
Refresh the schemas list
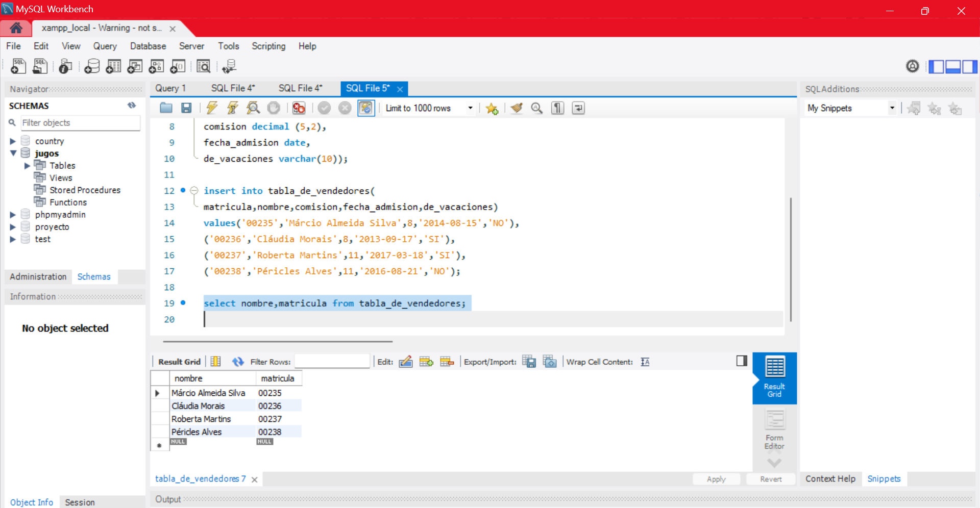pyautogui.click(x=132, y=105)
